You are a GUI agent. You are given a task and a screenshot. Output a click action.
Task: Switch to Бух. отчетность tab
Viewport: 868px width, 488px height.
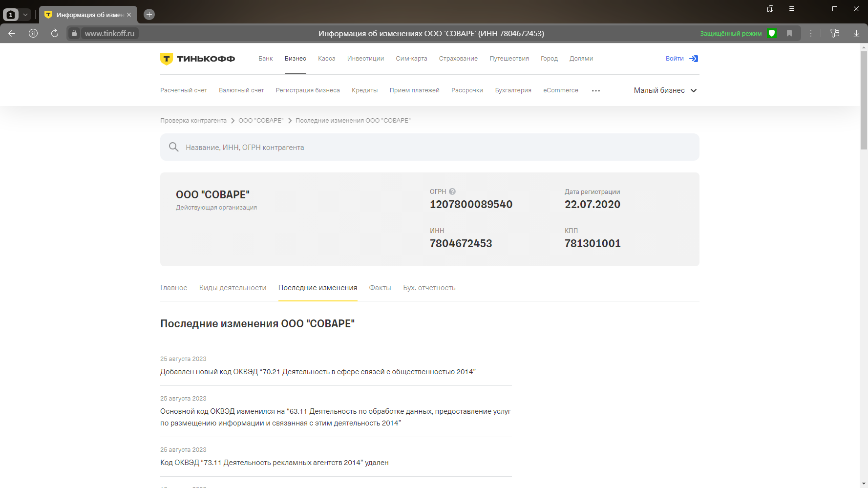(429, 288)
